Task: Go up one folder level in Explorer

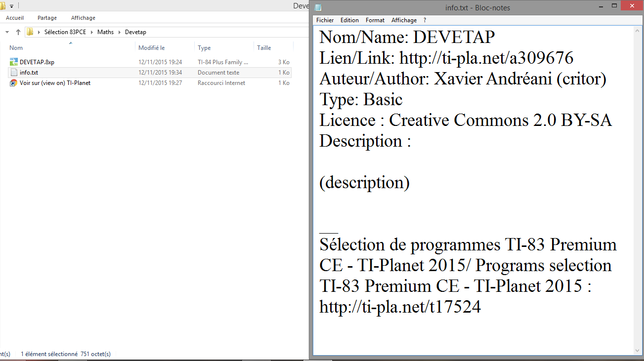Action: pos(18,32)
